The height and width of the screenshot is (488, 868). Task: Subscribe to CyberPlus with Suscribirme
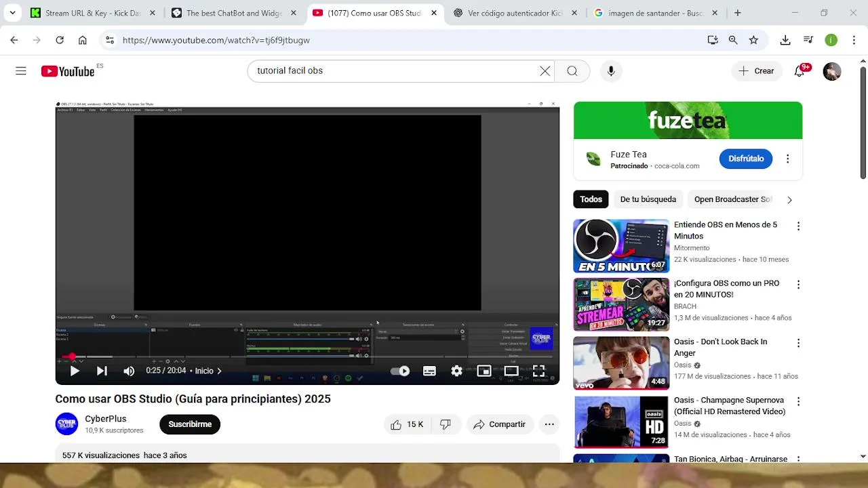[190, 424]
